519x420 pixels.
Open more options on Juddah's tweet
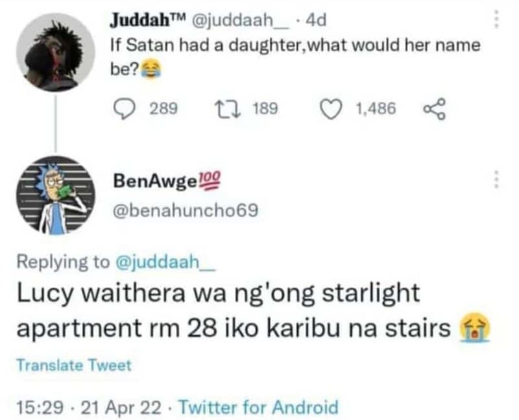click(497, 19)
